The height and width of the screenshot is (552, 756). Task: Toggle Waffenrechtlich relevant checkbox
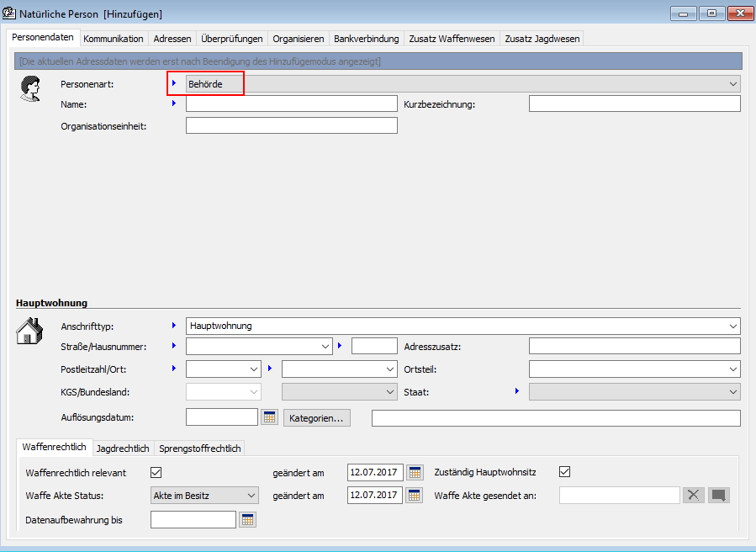pos(156,472)
